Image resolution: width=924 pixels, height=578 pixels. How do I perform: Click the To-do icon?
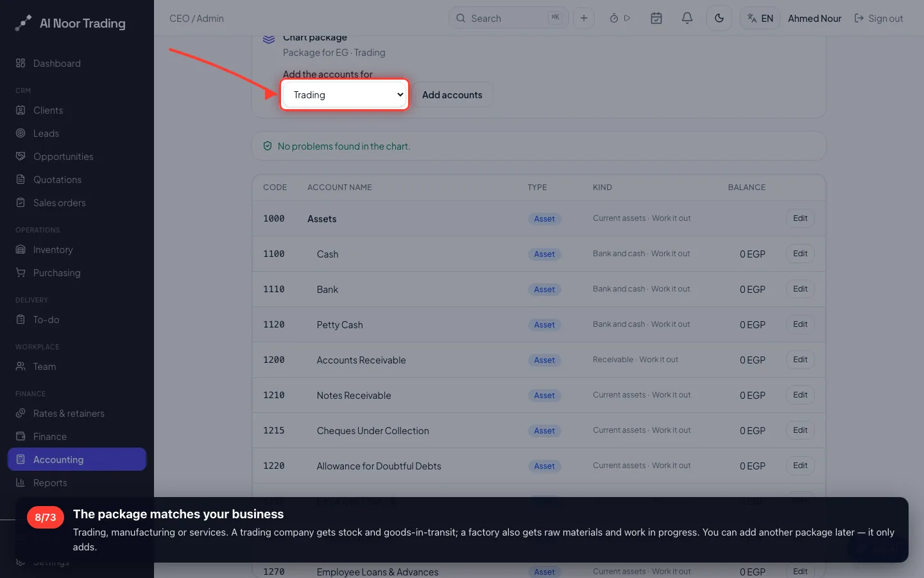[x=21, y=319]
